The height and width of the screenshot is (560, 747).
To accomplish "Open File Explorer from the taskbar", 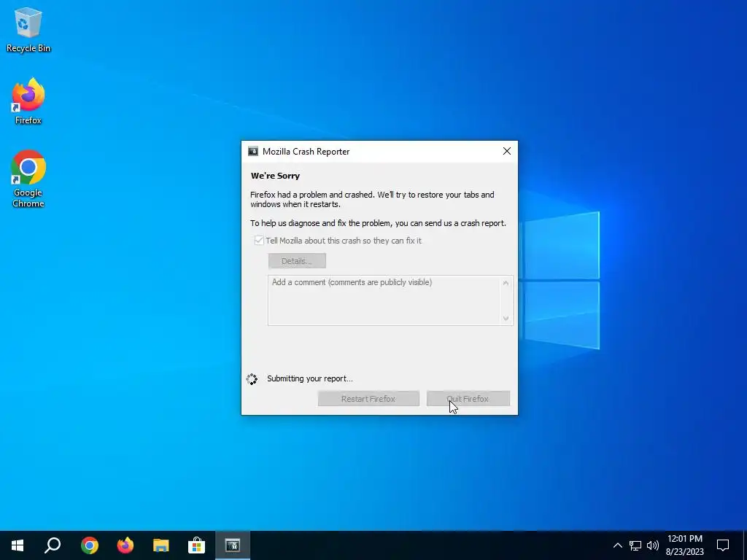I will coord(161,545).
